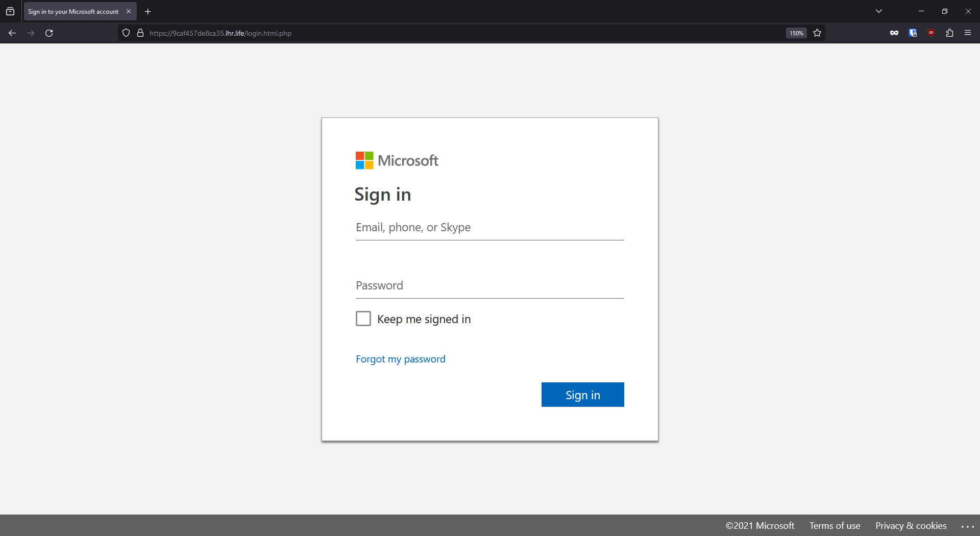
Task: Click the padlock site security icon
Action: click(140, 33)
